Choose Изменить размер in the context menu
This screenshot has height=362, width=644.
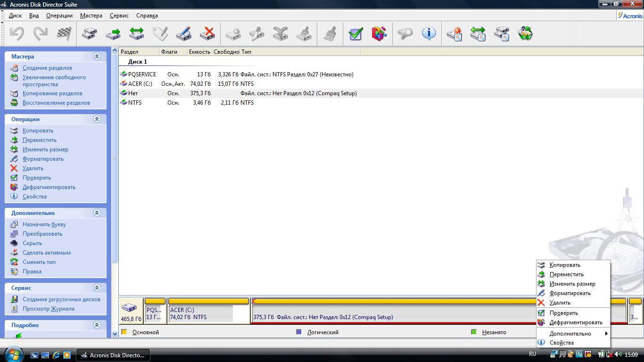point(573,284)
